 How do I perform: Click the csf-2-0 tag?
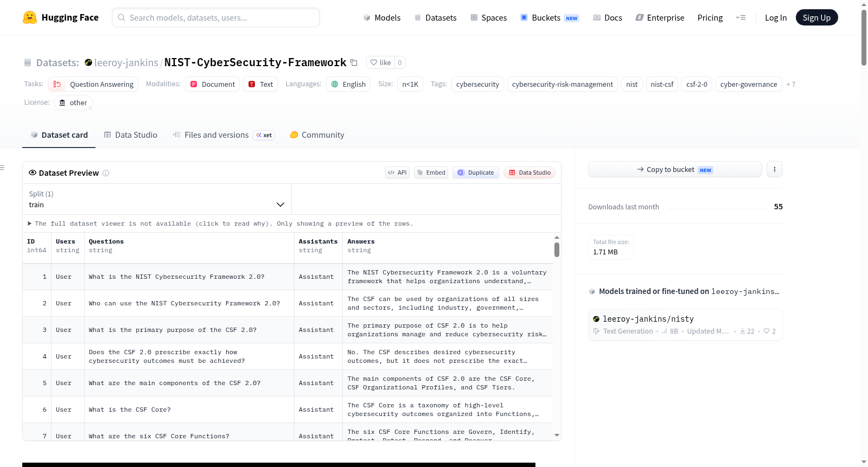(697, 84)
